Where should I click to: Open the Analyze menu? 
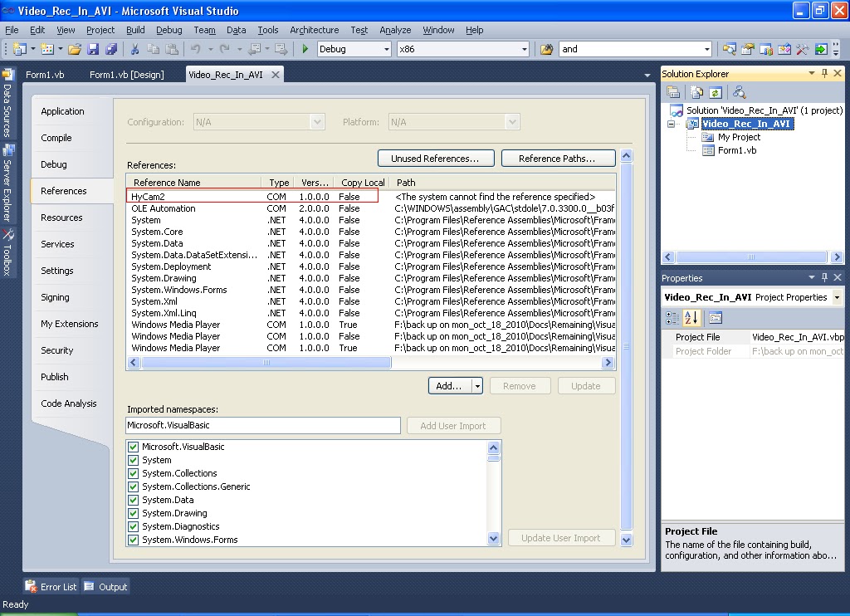(395, 31)
